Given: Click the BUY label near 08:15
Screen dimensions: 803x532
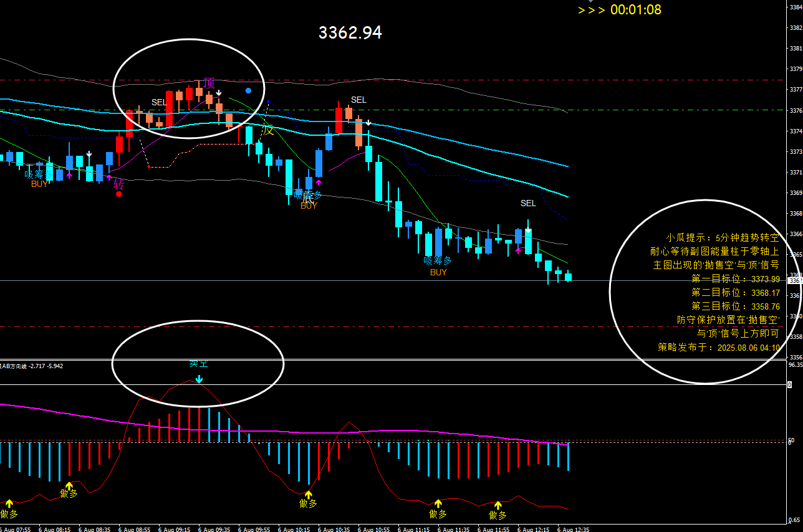Looking at the screenshot, I should (39, 184).
